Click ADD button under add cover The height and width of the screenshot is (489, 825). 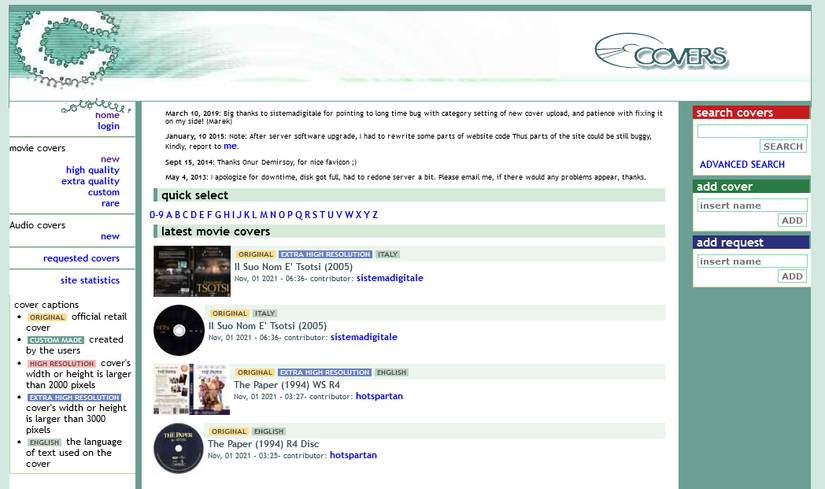point(792,220)
